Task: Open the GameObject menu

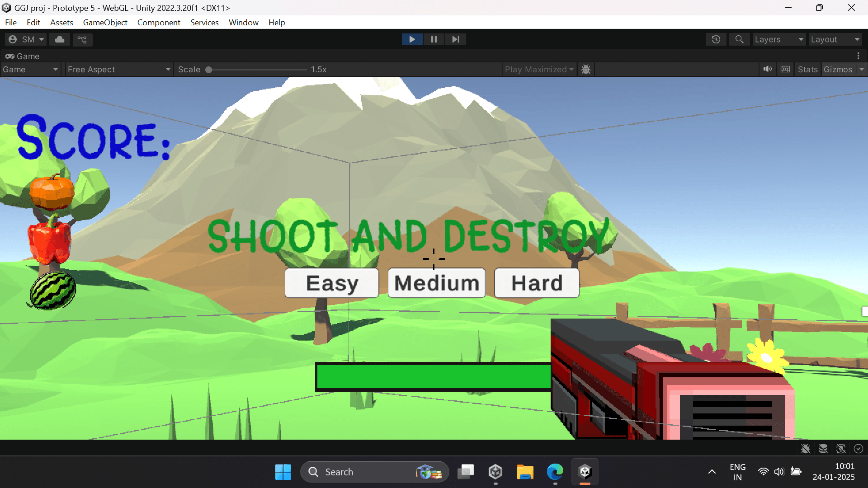Action: (105, 22)
